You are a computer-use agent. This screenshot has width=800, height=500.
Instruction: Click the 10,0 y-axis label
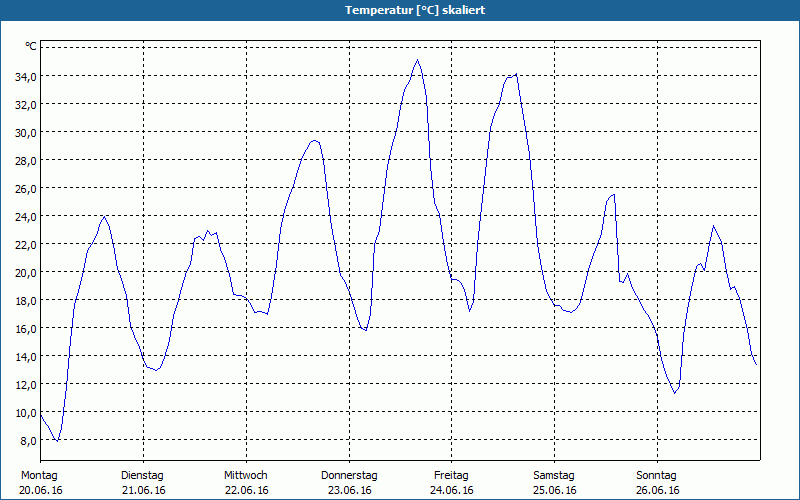tap(26, 413)
